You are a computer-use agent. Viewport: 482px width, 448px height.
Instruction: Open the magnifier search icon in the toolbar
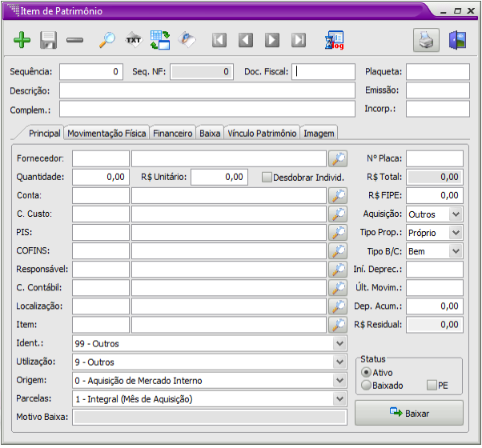click(107, 40)
